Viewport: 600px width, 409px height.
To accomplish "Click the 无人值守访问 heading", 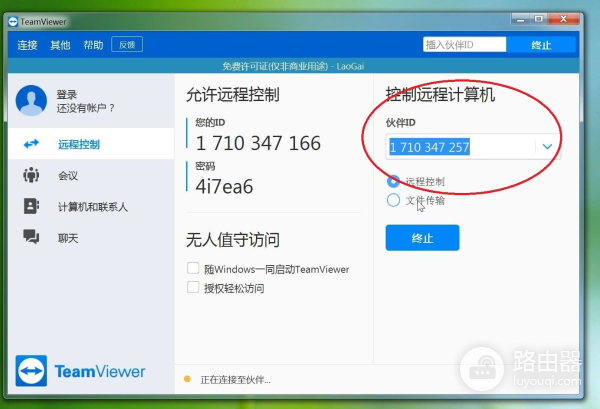I will [233, 240].
